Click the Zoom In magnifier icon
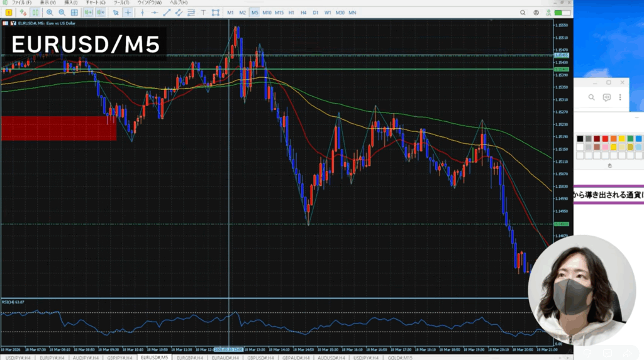 coord(50,13)
